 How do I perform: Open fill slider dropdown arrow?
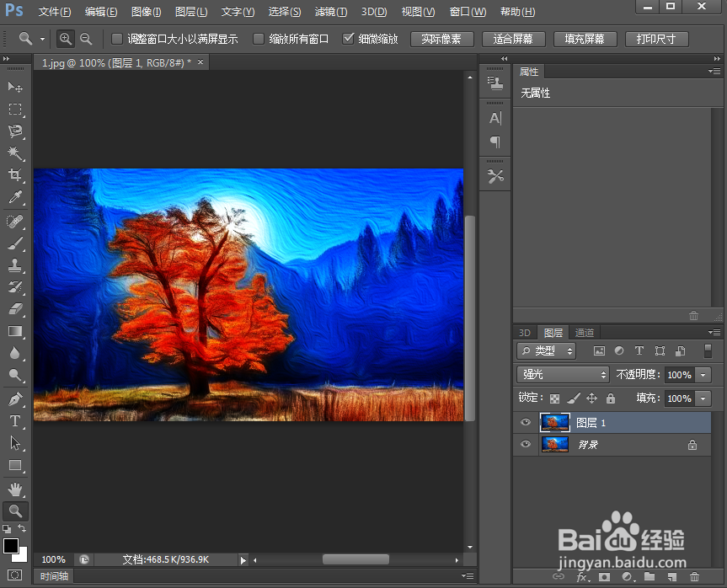[x=703, y=398]
